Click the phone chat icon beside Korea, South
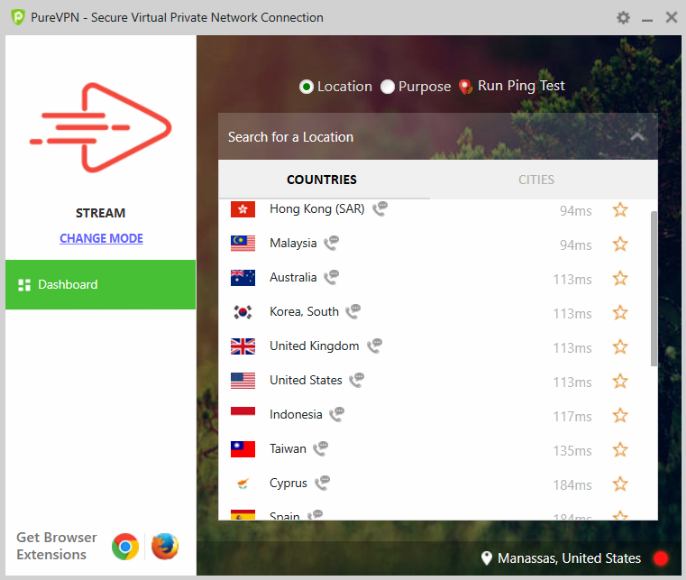 click(x=353, y=311)
